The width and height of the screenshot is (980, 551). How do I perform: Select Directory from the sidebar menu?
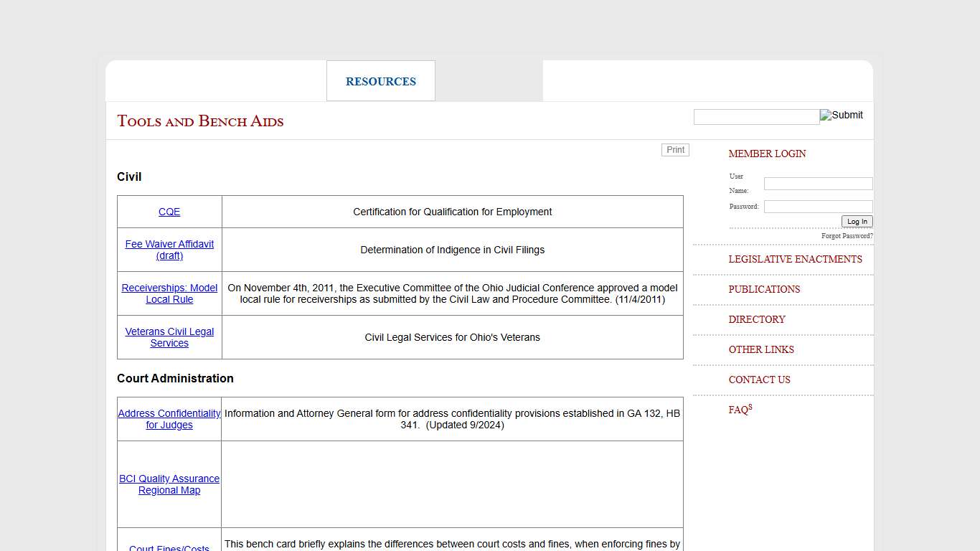tap(757, 319)
